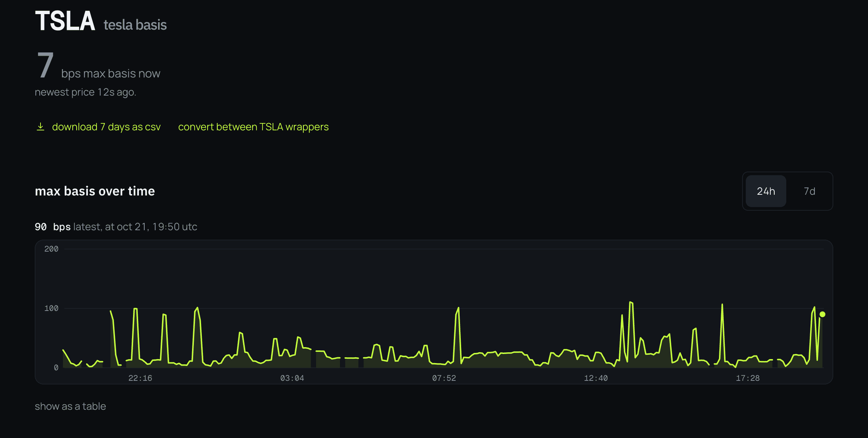Click the 22:16 x-axis label
868x438 pixels.
[x=140, y=378]
